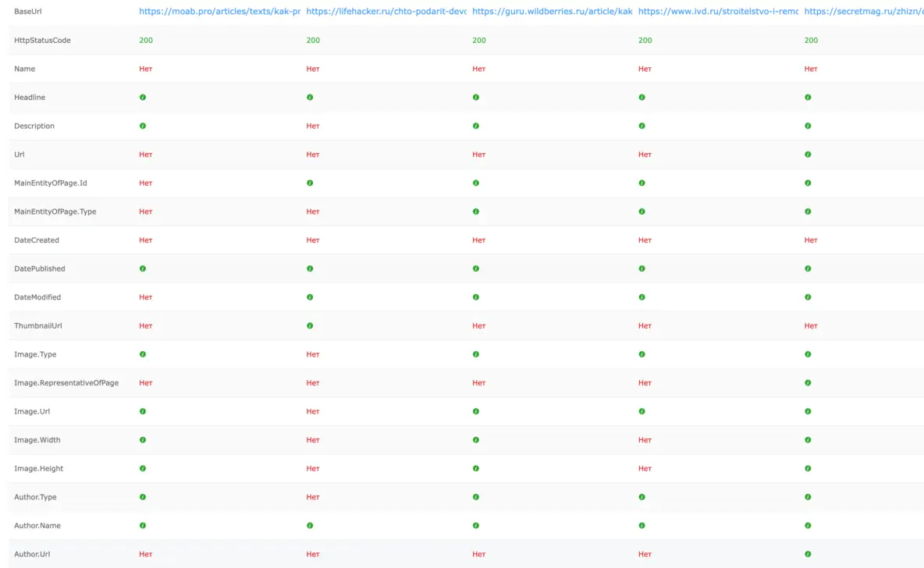924x568 pixels.
Task: Click MainEntityOfPage.Type icon in guru.wildberries.ru column
Action: (476, 211)
